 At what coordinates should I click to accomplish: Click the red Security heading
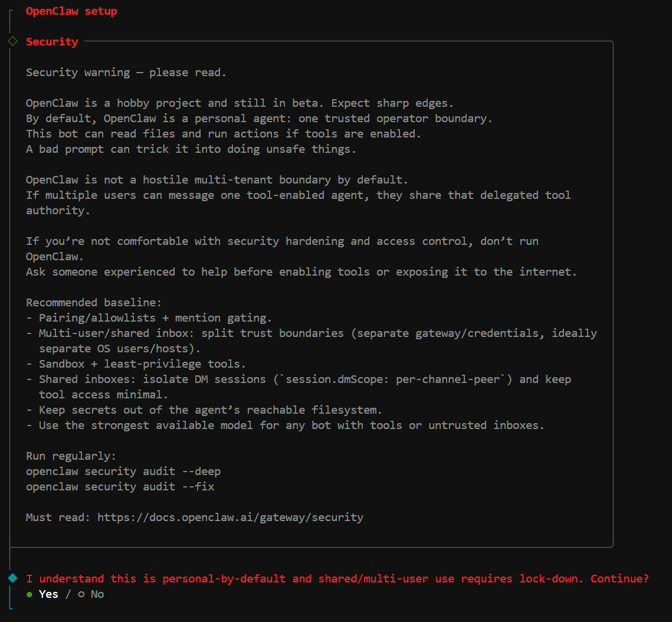[52, 41]
